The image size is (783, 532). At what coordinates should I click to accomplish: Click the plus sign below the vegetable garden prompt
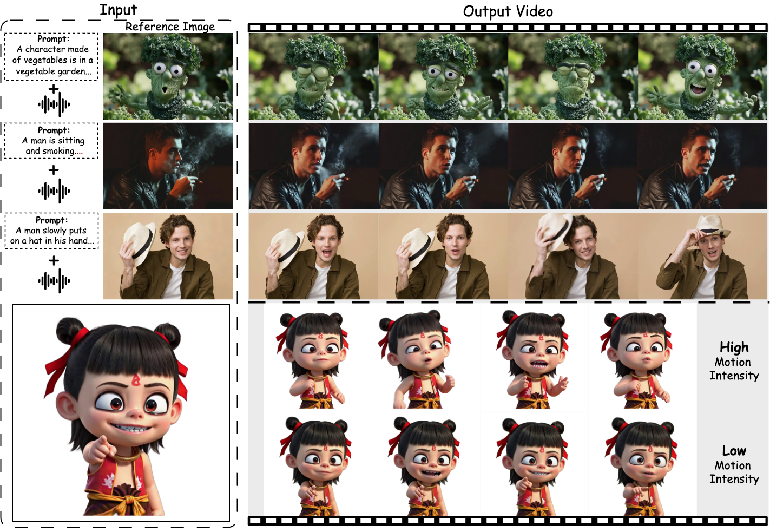(x=54, y=88)
